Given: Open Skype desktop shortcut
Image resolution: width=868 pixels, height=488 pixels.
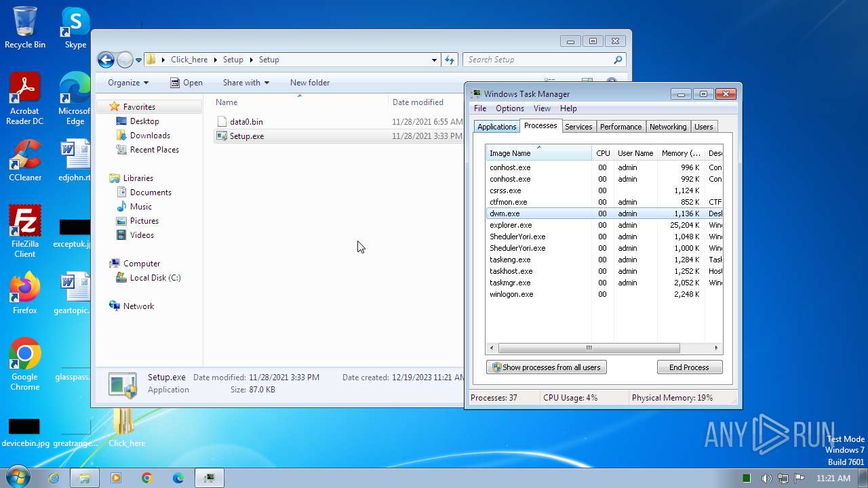Looking at the screenshot, I should tap(75, 27).
